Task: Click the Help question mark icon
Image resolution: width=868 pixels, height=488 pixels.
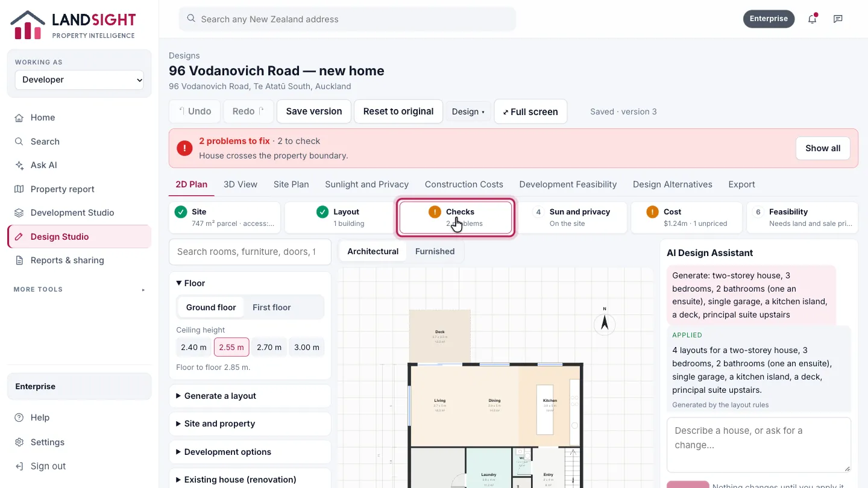Action: [19, 418]
